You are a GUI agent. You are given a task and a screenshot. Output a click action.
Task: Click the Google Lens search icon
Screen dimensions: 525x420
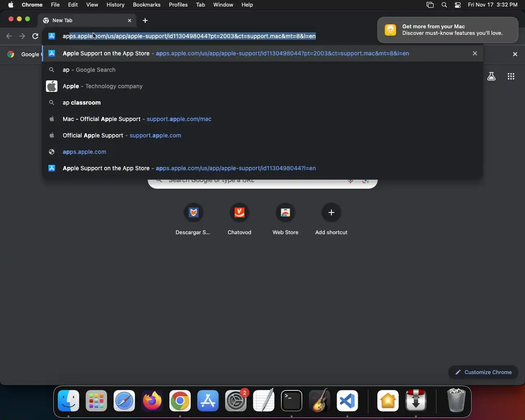click(x=365, y=180)
